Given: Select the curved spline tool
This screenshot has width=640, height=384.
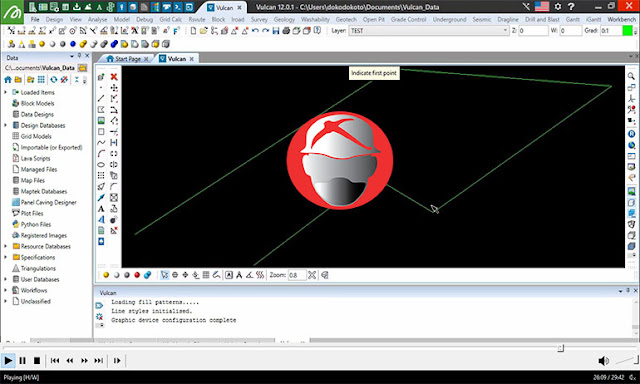Looking at the screenshot, I should (x=101, y=142).
